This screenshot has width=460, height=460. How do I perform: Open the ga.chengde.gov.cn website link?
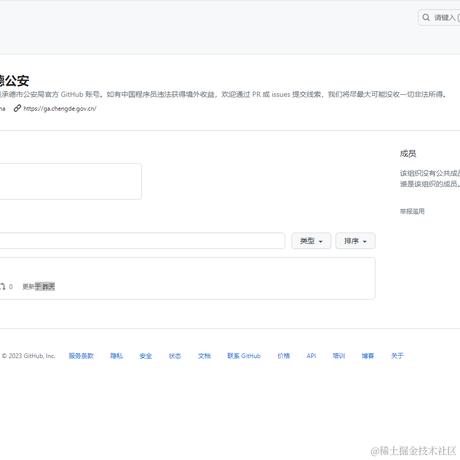[x=60, y=108]
